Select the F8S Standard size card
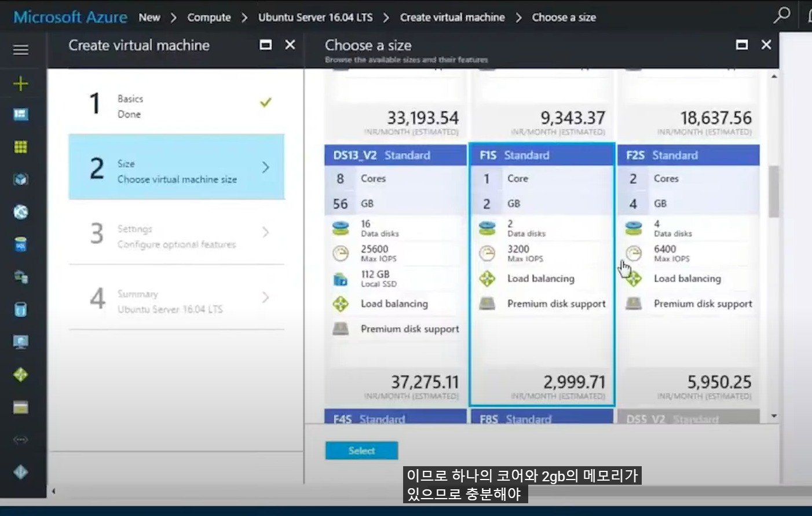The image size is (812, 516). click(x=542, y=417)
